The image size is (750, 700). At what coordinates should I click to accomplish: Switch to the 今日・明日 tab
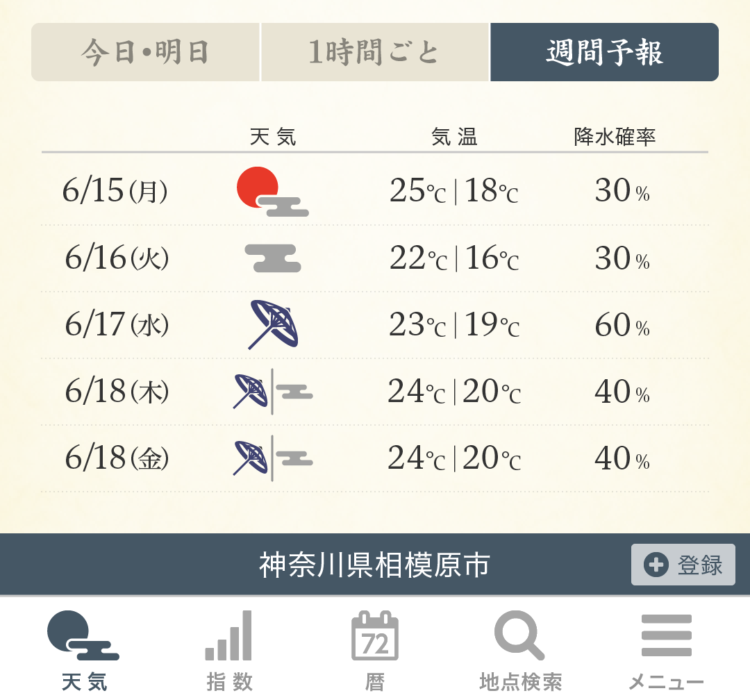click(145, 53)
